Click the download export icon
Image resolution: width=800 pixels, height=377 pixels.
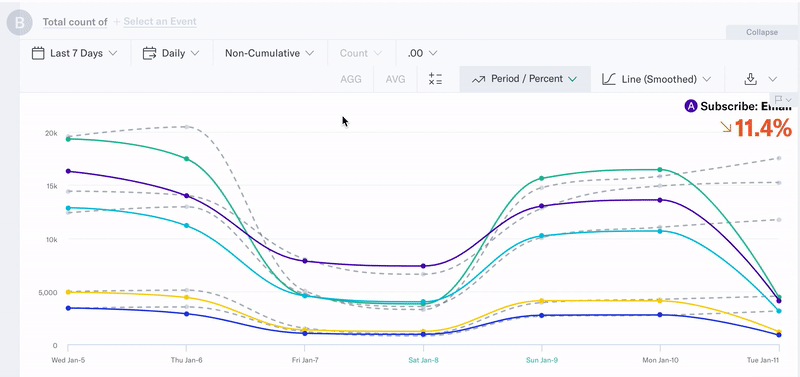(750, 79)
